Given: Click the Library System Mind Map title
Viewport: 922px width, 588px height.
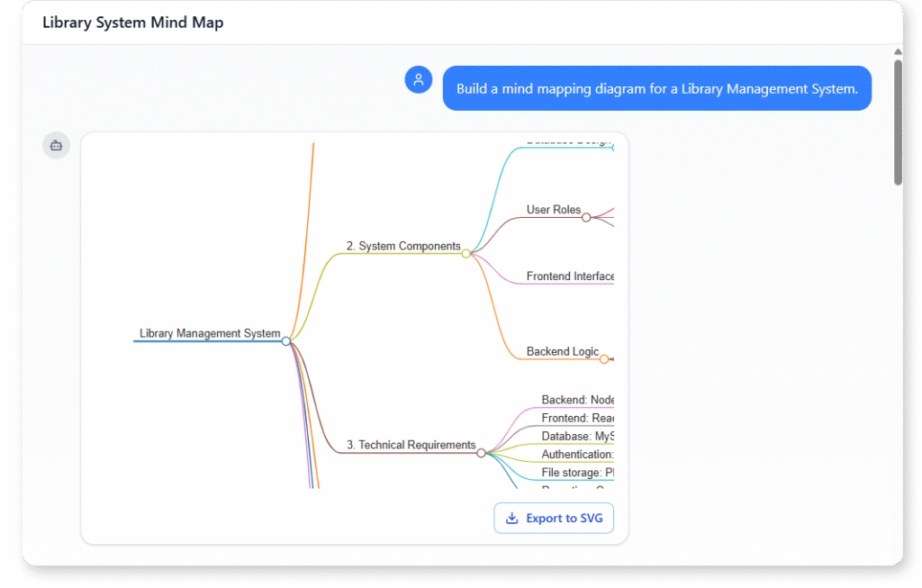Looking at the screenshot, I should 132,22.
